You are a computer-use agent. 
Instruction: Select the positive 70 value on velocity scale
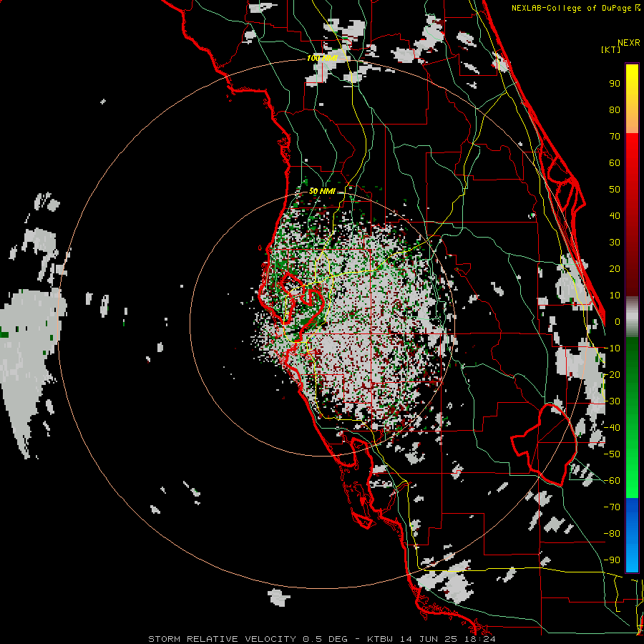[615, 137]
